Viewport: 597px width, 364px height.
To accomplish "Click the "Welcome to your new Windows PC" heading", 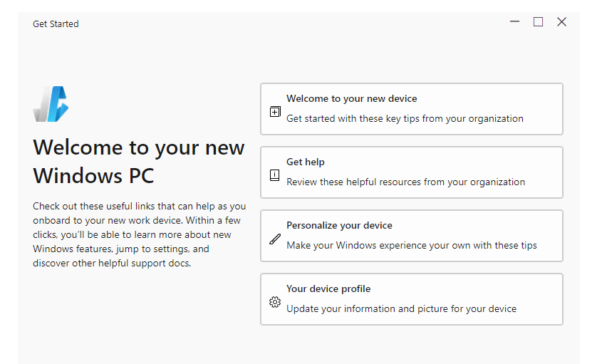I will click(x=138, y=161).
